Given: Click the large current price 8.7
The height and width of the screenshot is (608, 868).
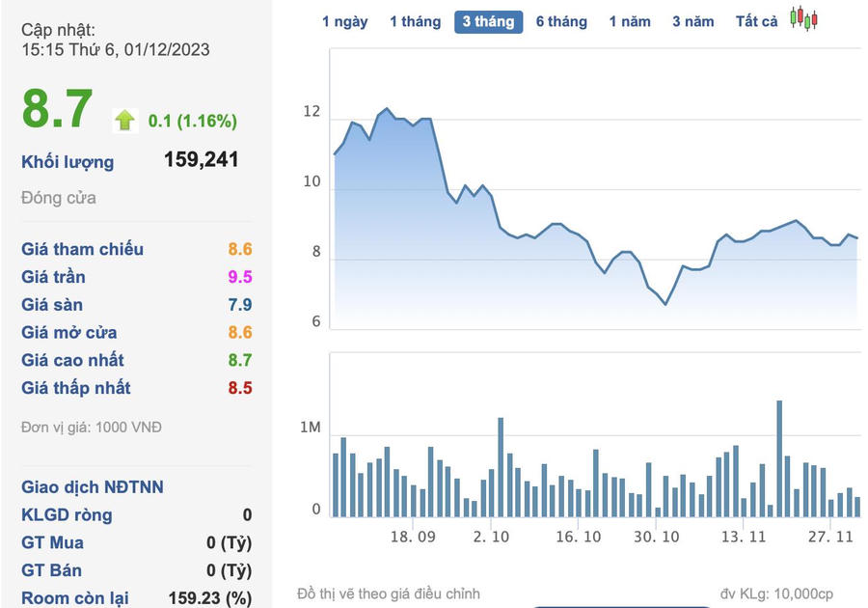Looking at the screenshot, I should 58,110.
